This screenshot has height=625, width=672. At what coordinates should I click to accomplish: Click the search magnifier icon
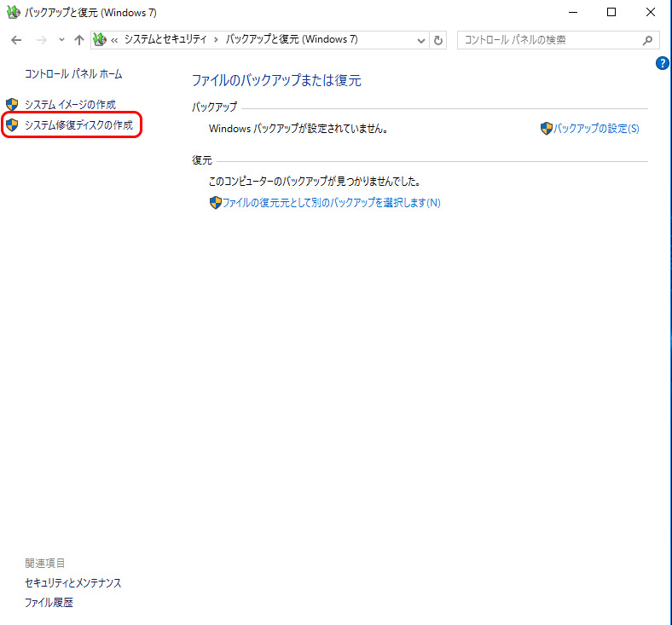tap(647, 40)
